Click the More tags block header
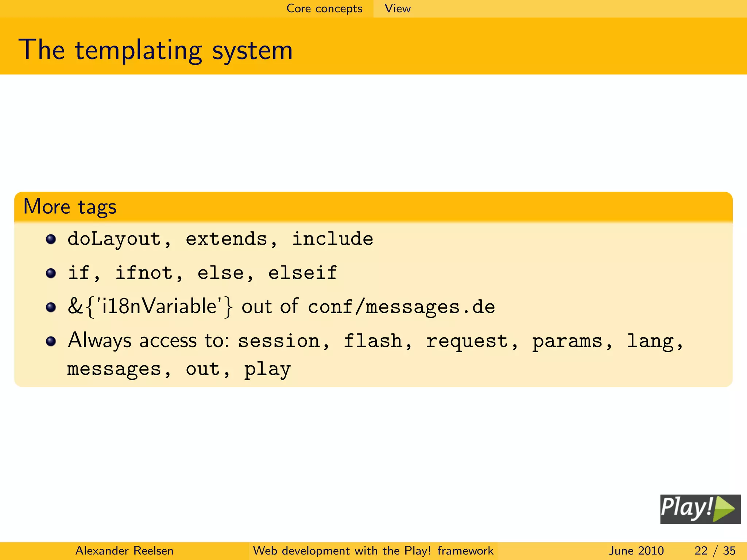Screen dimensions: 747x560 (x=70, y=207)
